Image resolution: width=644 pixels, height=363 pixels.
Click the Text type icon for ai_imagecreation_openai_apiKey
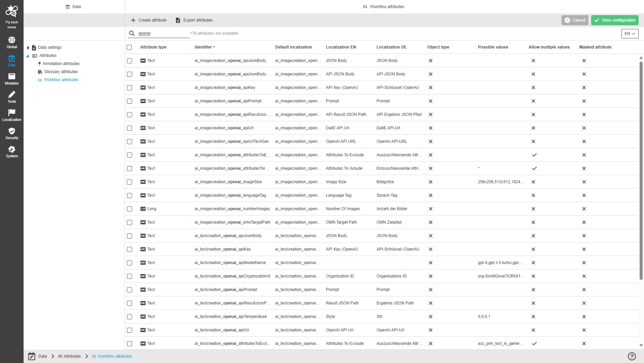click(x=143, y=88)
